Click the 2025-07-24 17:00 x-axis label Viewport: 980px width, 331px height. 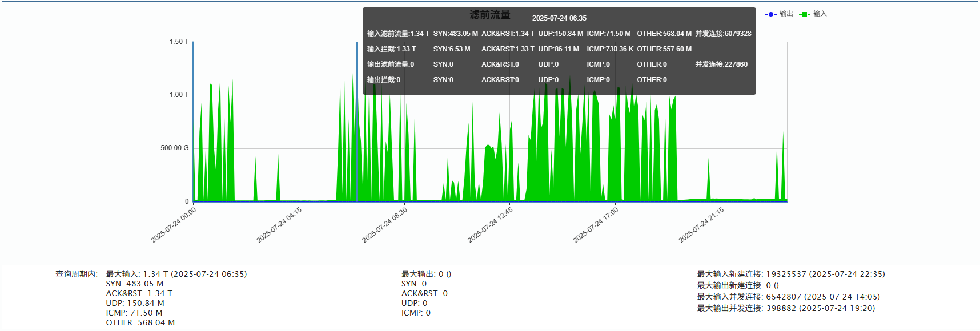click(x=596, y=225)
